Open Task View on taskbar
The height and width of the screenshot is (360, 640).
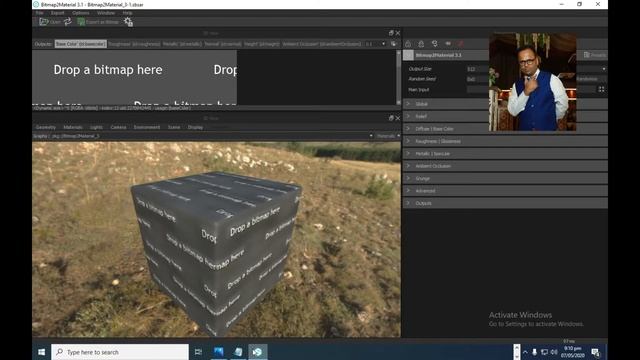point(198,352)
